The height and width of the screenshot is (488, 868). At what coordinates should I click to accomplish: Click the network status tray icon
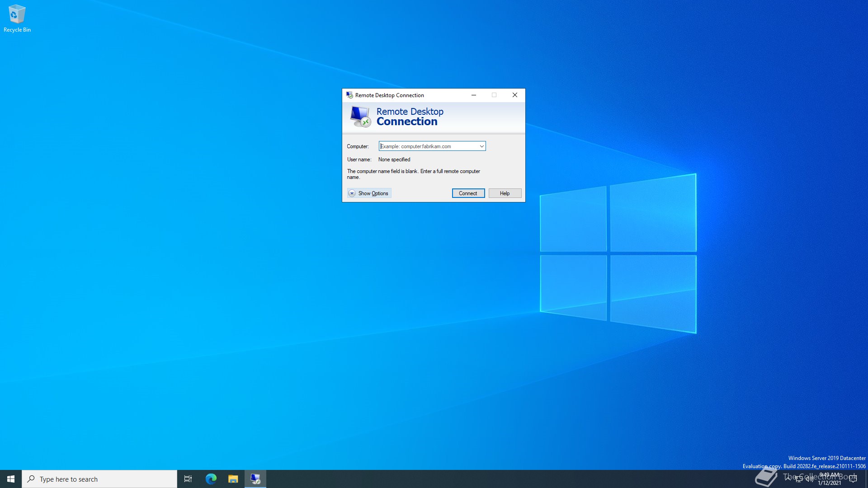tap(799, 479)
